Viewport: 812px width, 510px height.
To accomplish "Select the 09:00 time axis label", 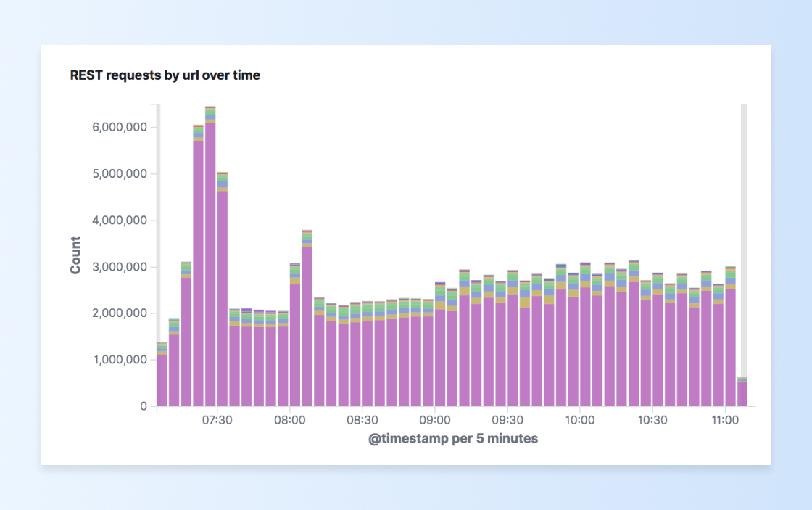I will 434,420.
